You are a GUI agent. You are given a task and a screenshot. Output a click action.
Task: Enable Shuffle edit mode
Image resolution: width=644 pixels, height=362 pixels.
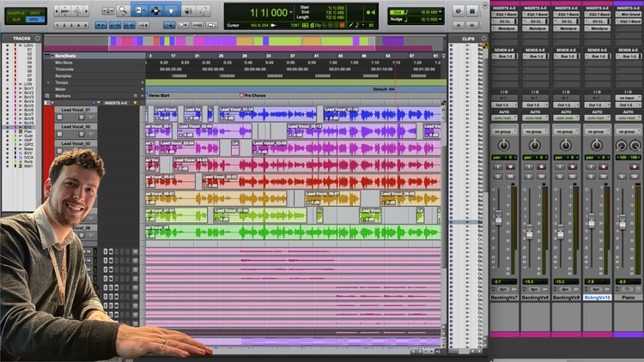click(x=16, y=13)
